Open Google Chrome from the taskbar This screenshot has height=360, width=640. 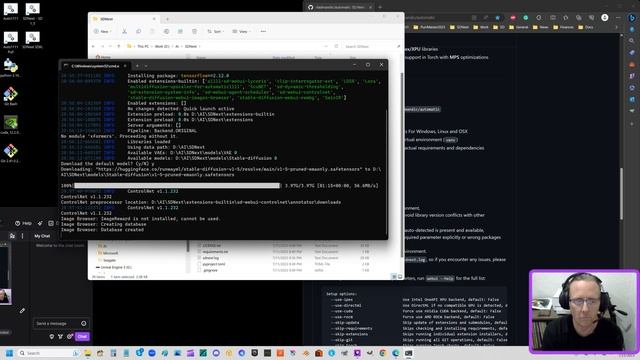[382, 353]
